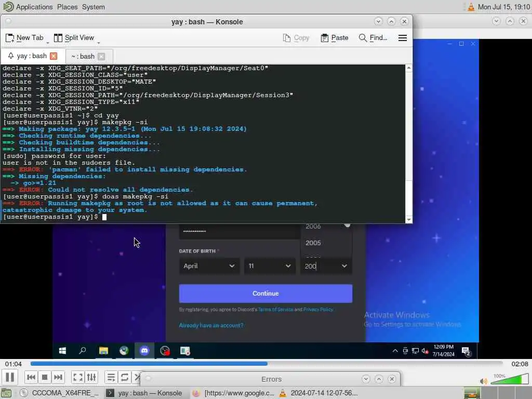The image size is (532, 399).
Task: Toggle the VLC playlist view
Action: click(x=111, y=377)
